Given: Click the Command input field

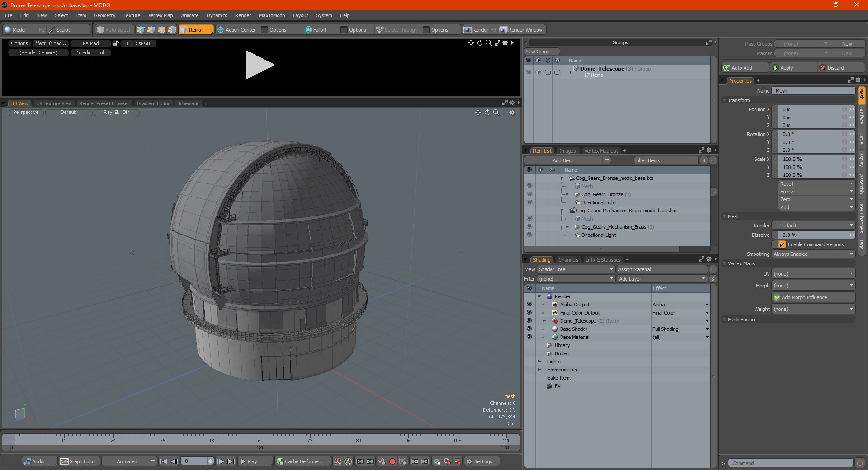Looking at the screenshot, I should (790, 463).
